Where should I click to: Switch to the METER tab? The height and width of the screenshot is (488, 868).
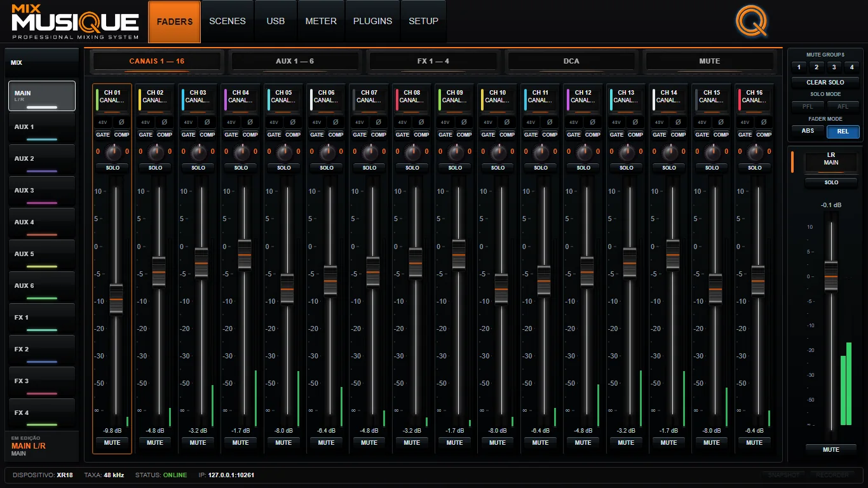(x=321, y=22)
